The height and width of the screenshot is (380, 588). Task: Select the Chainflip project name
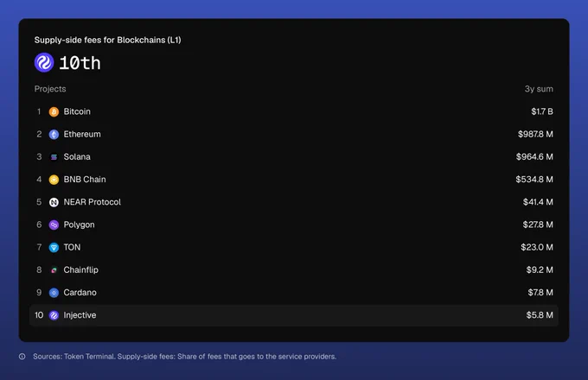[81, 270]
